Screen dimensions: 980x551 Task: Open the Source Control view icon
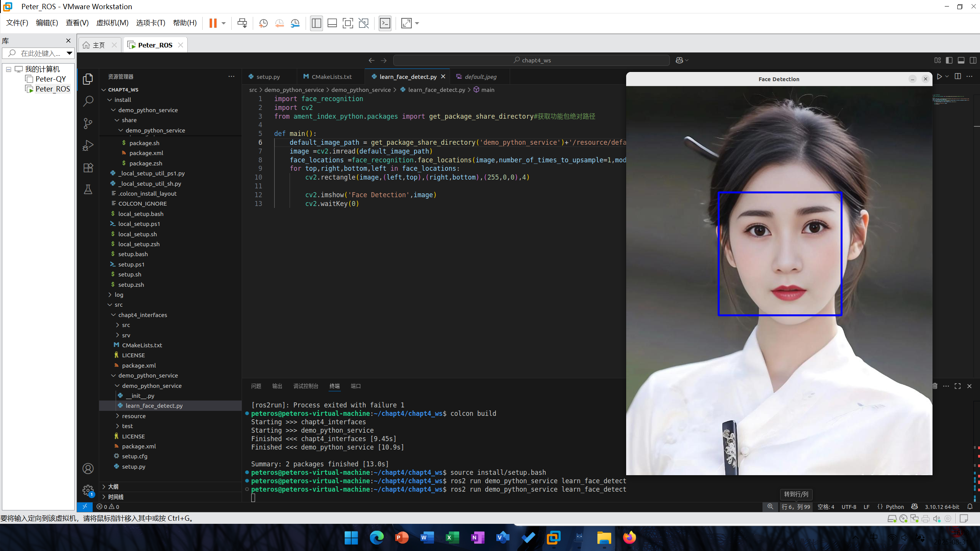click(x=88, y=123)
